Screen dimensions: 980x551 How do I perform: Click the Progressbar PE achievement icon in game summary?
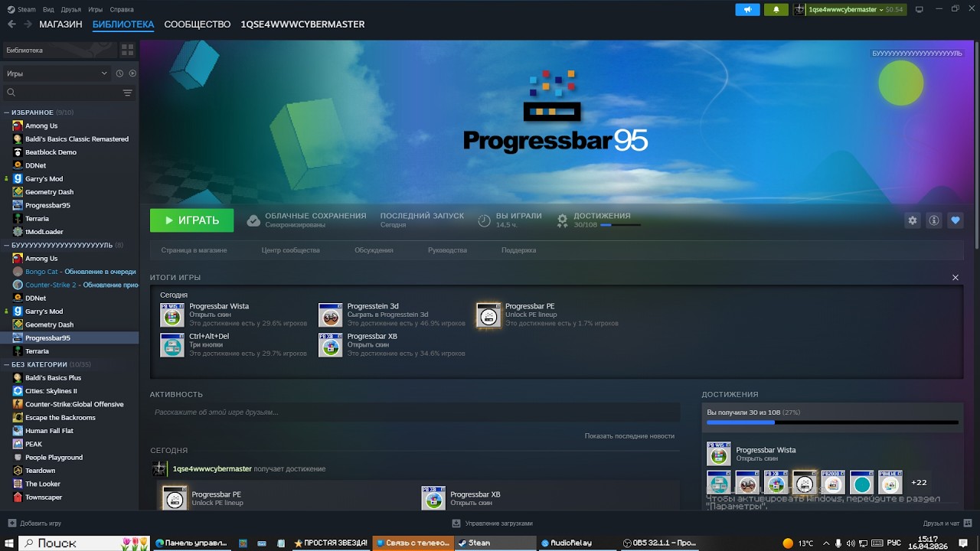coord(488,315)
